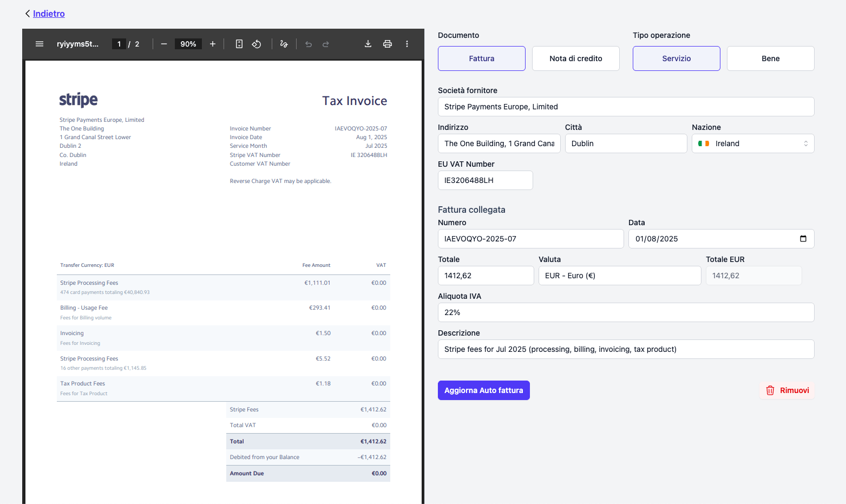
Task: Edit the EU VAT Number field
Action: click(x=486, y=180)
